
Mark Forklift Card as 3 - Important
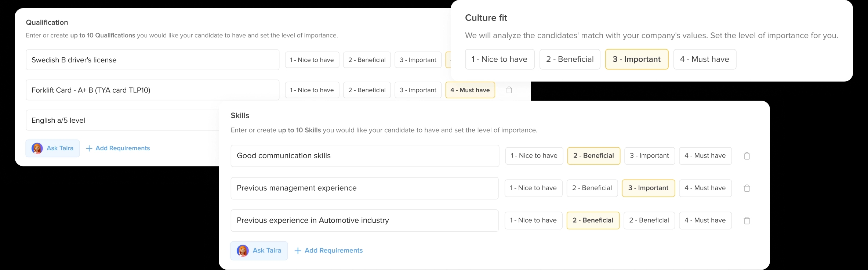418,90
